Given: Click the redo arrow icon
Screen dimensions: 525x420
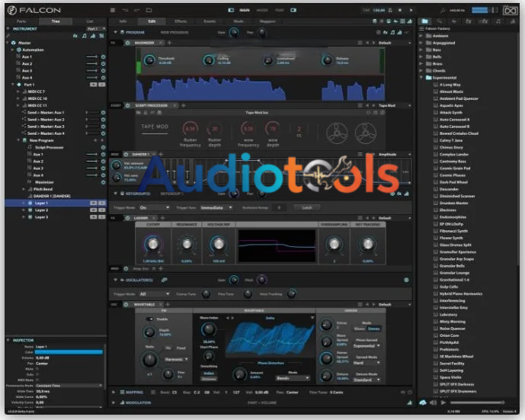Looking at the screenshot, I should [137, 10].
